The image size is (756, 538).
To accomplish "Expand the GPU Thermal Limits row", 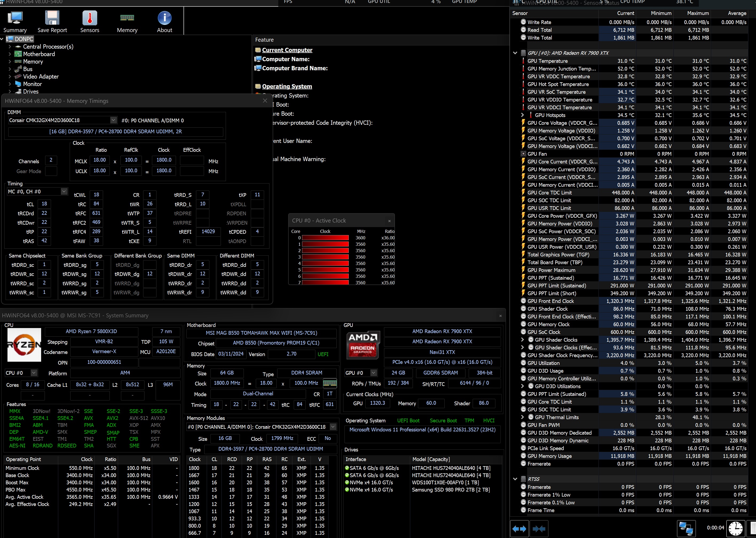I will pos(523,417).
